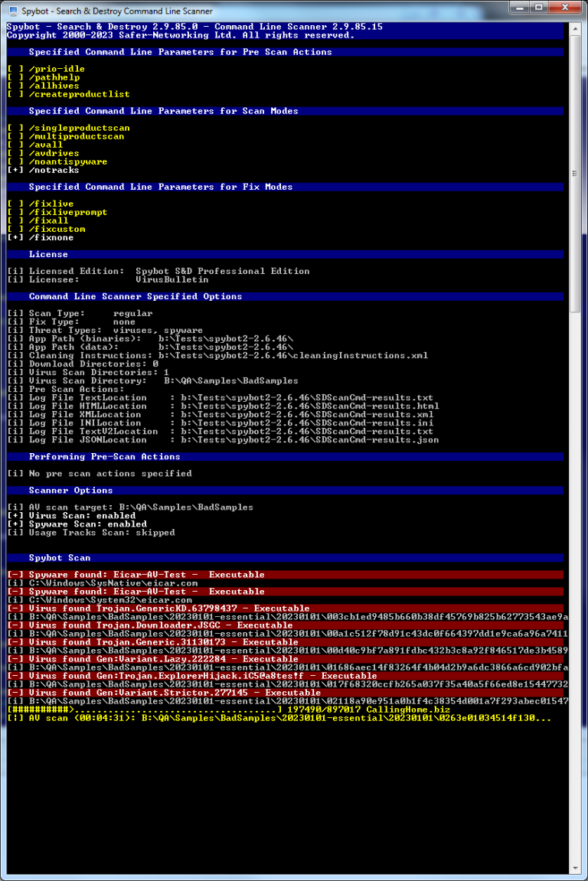This screenshot has height=881, width=588.
Task: Click the Virus Scan Directory BadSamples line
Action: [x=153, y=380]
